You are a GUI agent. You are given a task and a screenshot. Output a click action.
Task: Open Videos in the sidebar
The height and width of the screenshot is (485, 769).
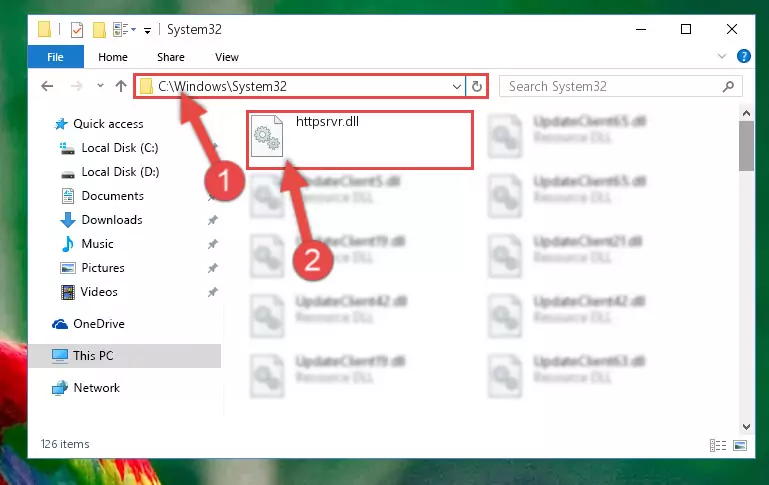point(99,292)
